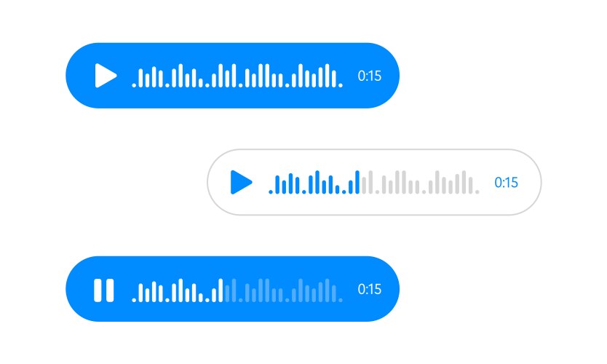Jump to faded waveform end, bottom bubble

pos(341,300)
